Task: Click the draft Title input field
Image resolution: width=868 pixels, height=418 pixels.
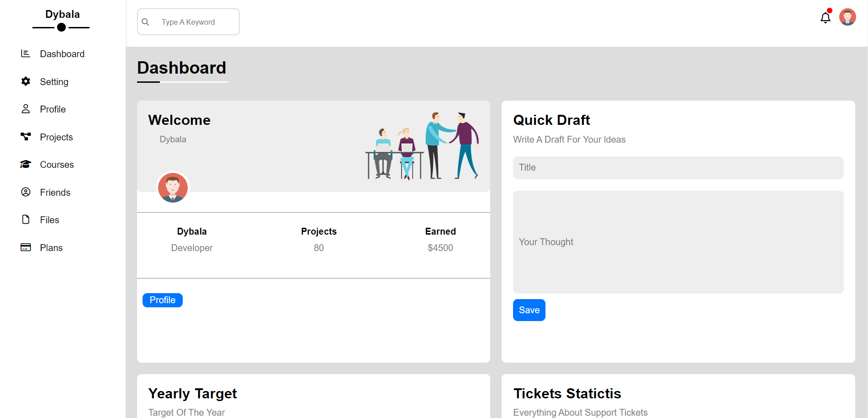Action: pyautogui.click(x=678, y=168)
